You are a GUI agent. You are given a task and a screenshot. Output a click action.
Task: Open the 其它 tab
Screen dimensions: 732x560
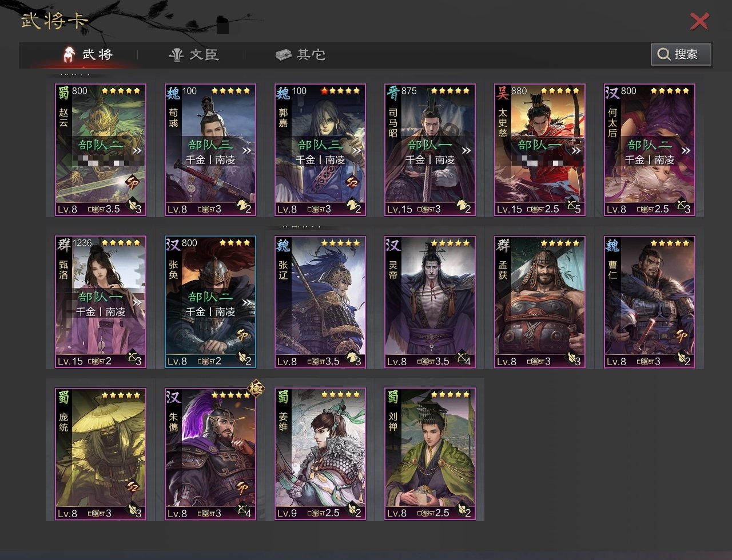[x=300, y=54]
